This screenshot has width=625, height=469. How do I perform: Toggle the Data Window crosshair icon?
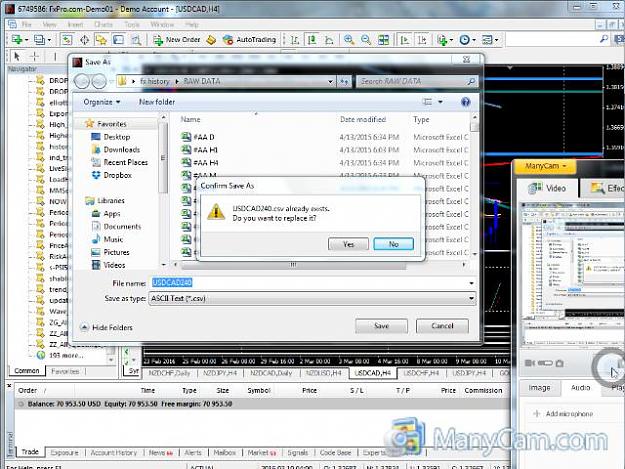85,39
